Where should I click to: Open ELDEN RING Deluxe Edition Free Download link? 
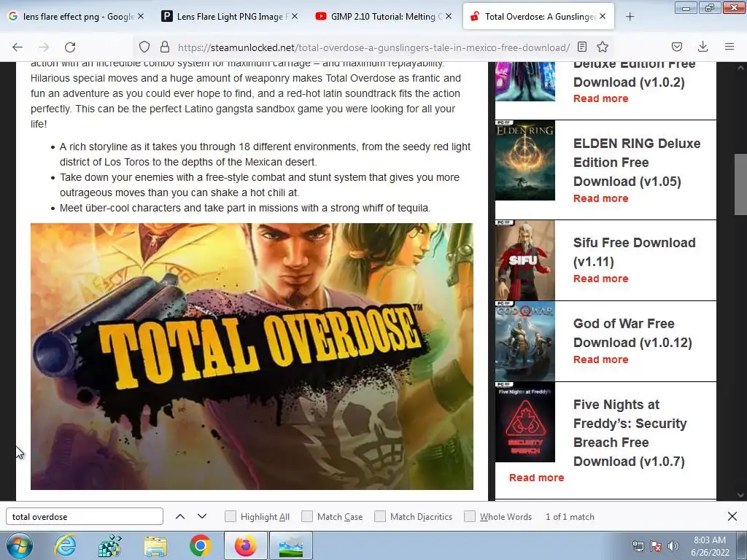[x=636, y=163]
